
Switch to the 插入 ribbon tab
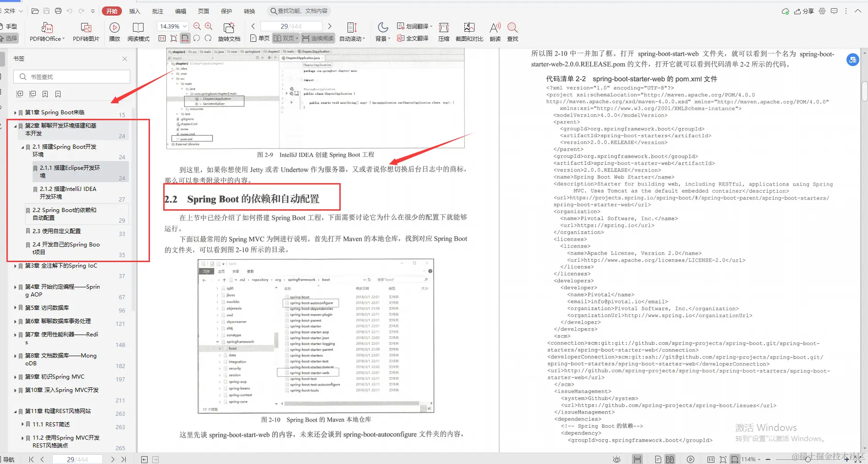pos(134,11)
